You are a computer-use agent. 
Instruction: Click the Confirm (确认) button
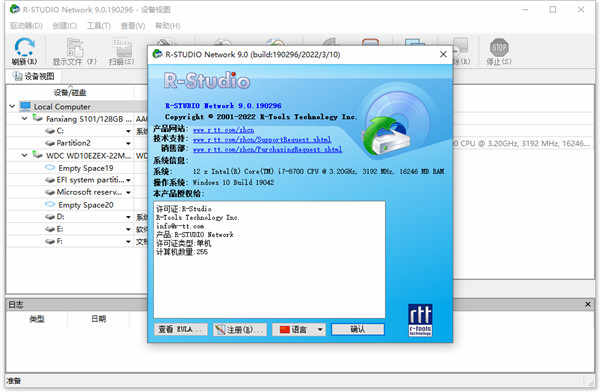coord(358,329)
